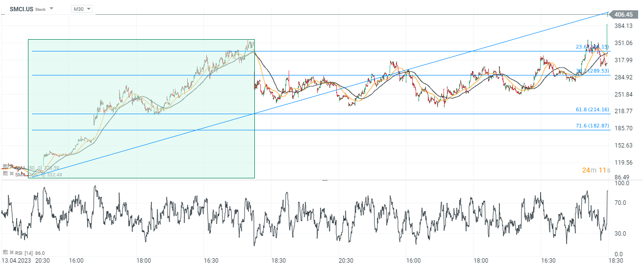The height and width of the screenshot is (269, 644).
Task: Click the RSI 70.0 level label
Action: [620, 202]
